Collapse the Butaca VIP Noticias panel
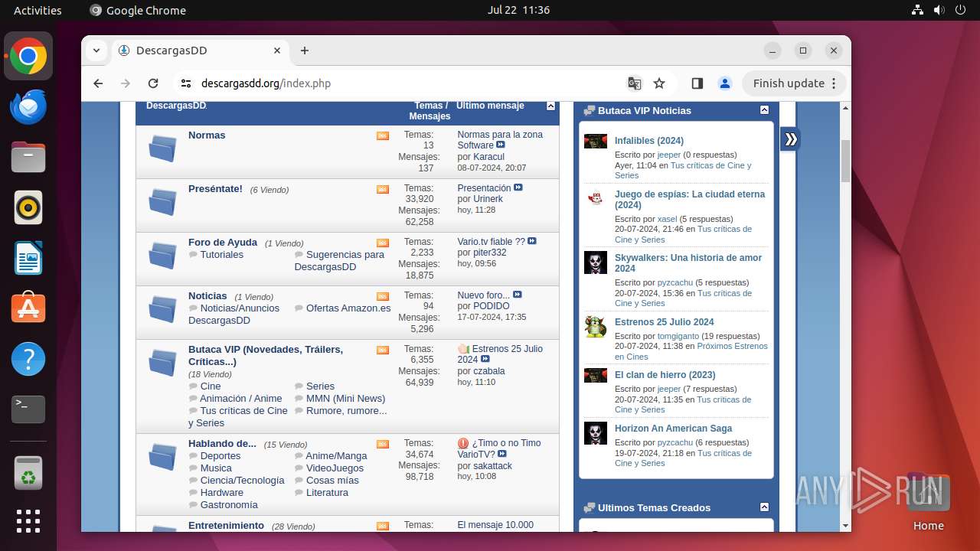Screen dimensions: 980x551 [x=764, y=110]
